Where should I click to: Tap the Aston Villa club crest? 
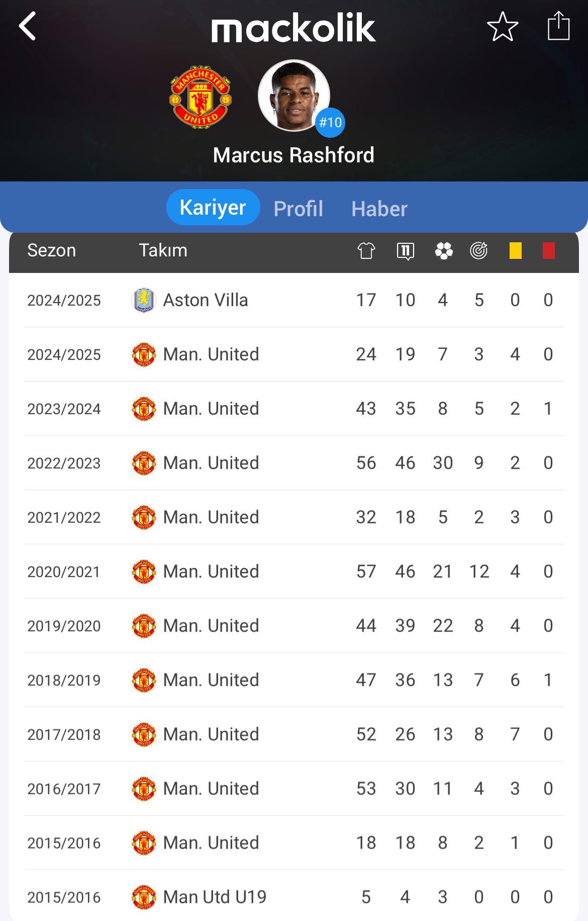pyautogui.click(x=144, y=300)
